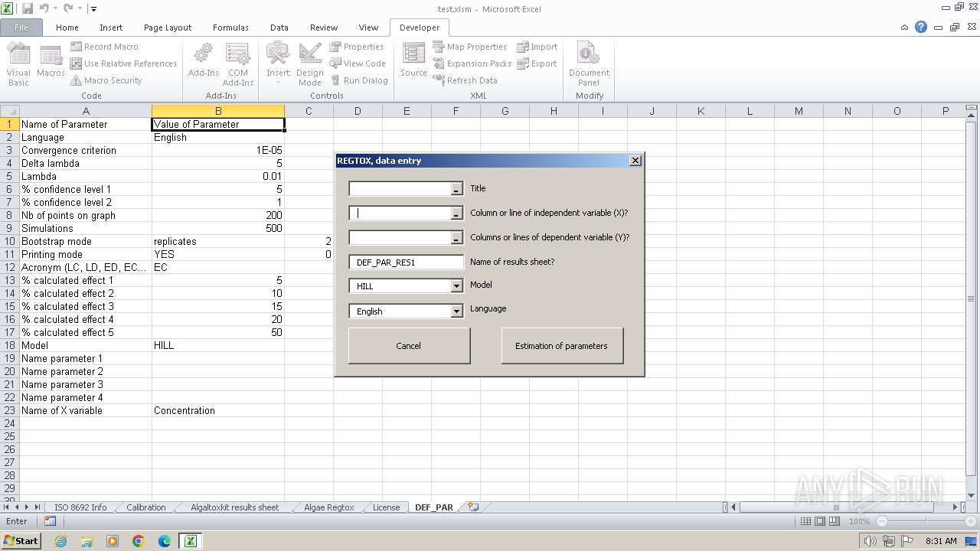Click Refresh Data in XML group
Viewport: 980px width, 551px height.
pyautogui.click(x=465, y=80)
